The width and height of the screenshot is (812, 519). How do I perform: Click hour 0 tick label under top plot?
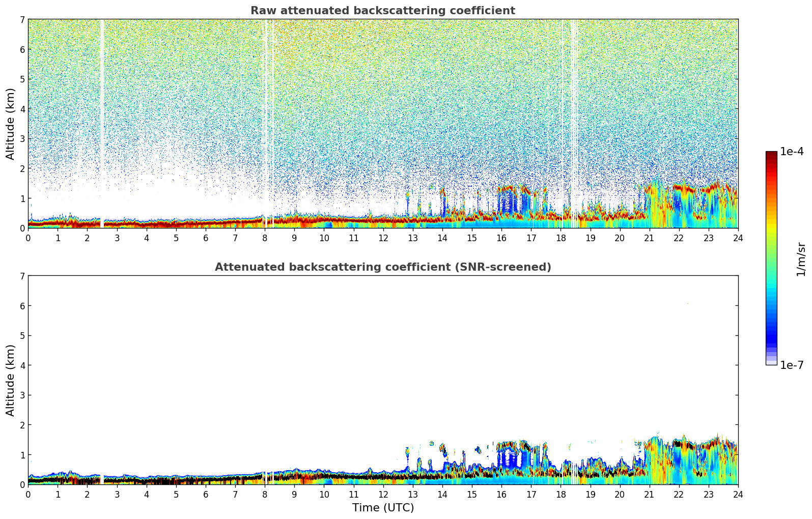point(28,238)
